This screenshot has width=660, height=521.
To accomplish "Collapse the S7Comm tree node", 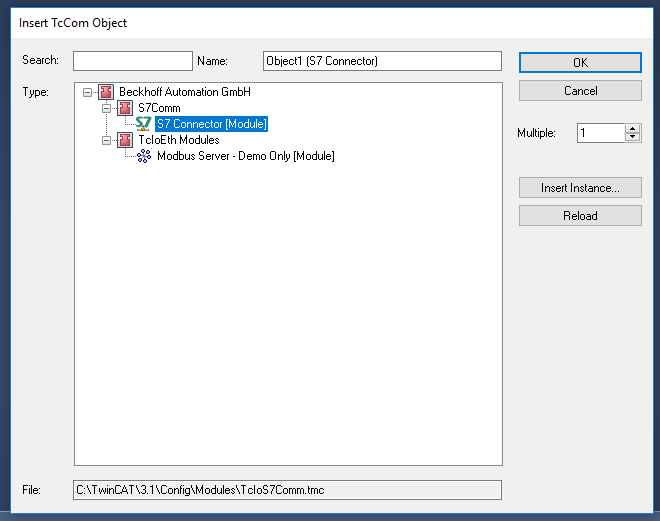I will [x=106, y=108].
